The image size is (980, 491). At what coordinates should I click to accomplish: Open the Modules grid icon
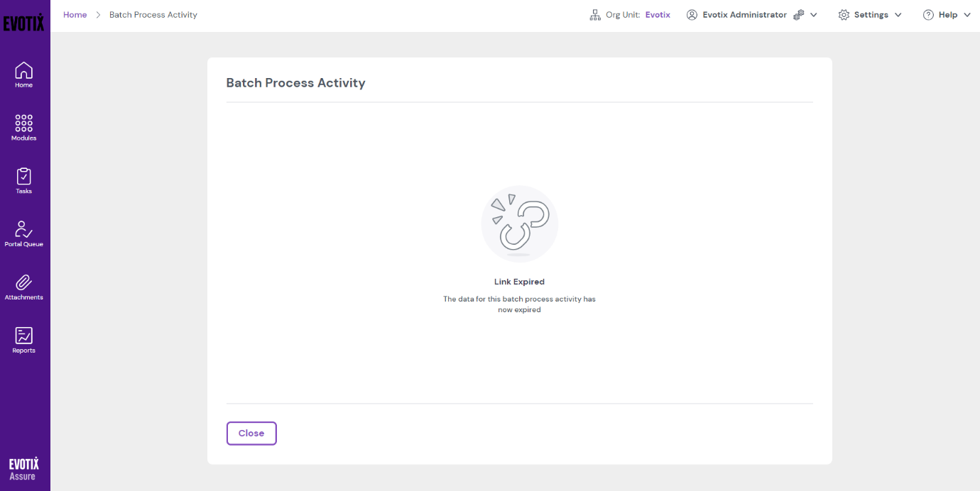(23, 123)
